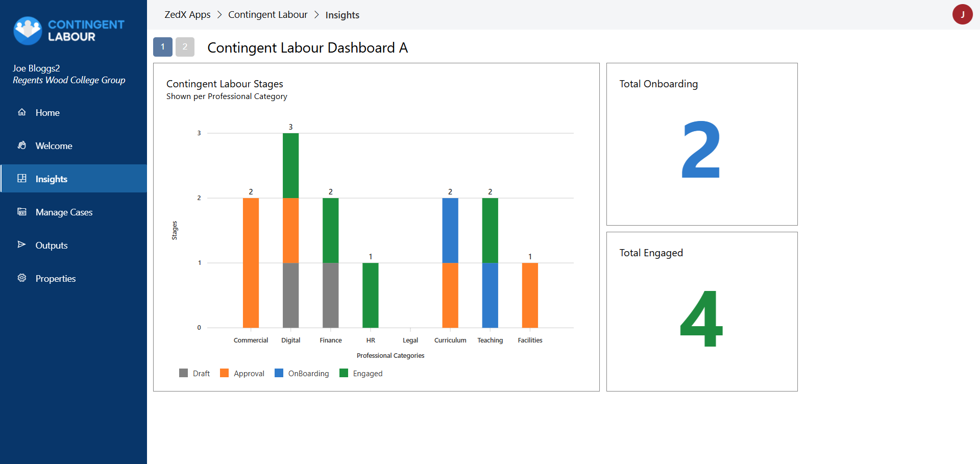
Task: Select the Insights sidebar item
Action: point(73,179)
